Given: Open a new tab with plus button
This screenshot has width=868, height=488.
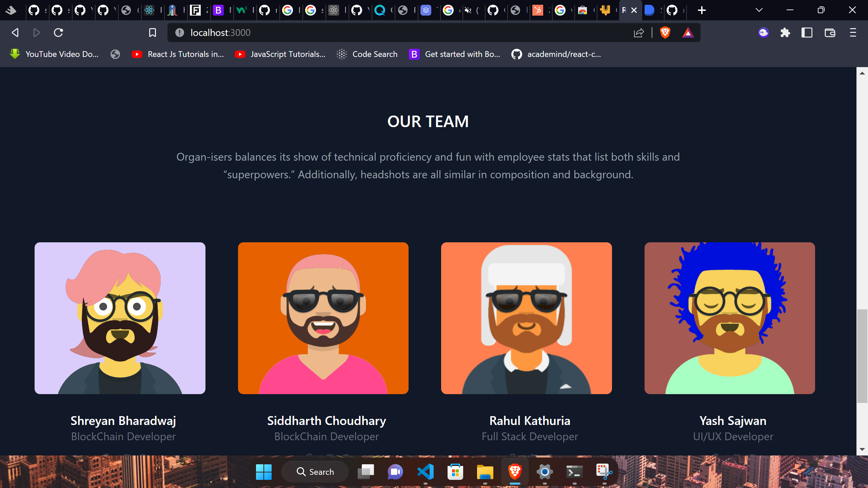Looking at the screenshot, I should 702,10.
